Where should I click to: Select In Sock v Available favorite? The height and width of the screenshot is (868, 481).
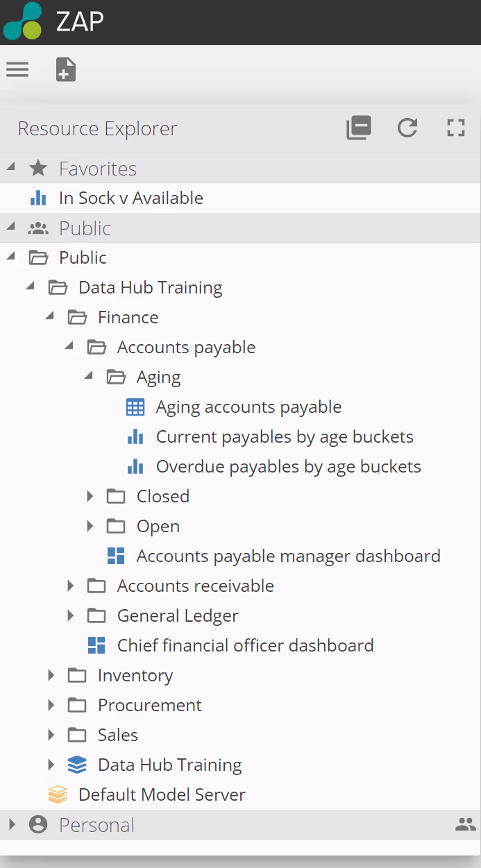coord(130,198)
